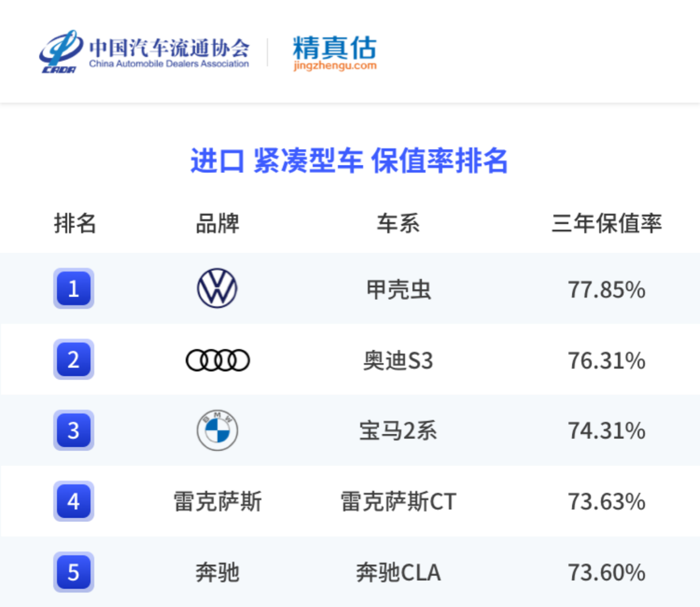The image size is (700, 607).
Task: Click the BMW brand logo
Action: [x=217, y=430]
